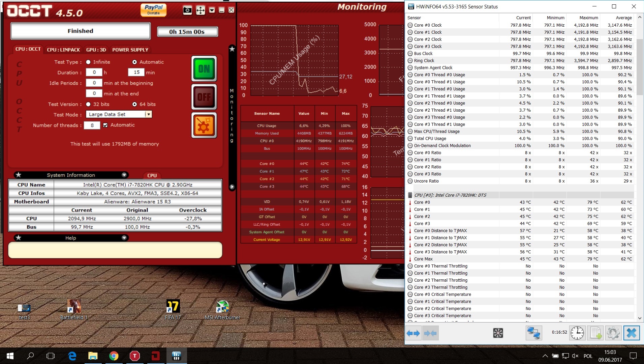Select the Infinite test type radio button
This screenshot has height=364, width=644.
[x=88, y=62]
